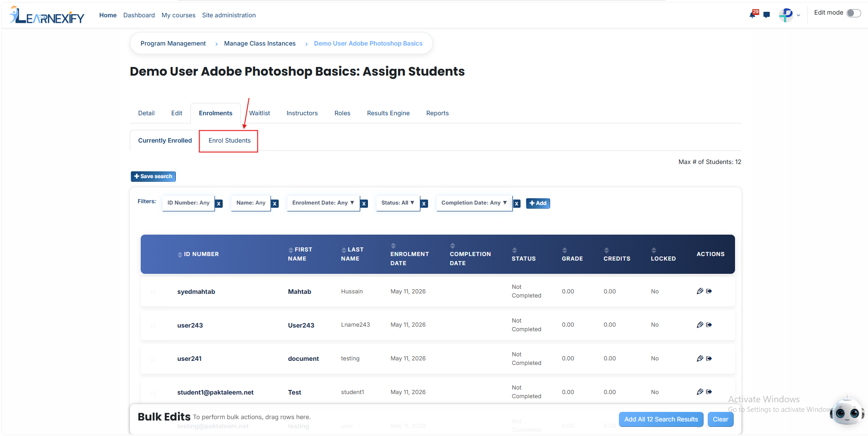Image resolution: width=868 pixels, height=436 pixels.
Task: Remove the Enrolment Date filter
Action: 364,204
